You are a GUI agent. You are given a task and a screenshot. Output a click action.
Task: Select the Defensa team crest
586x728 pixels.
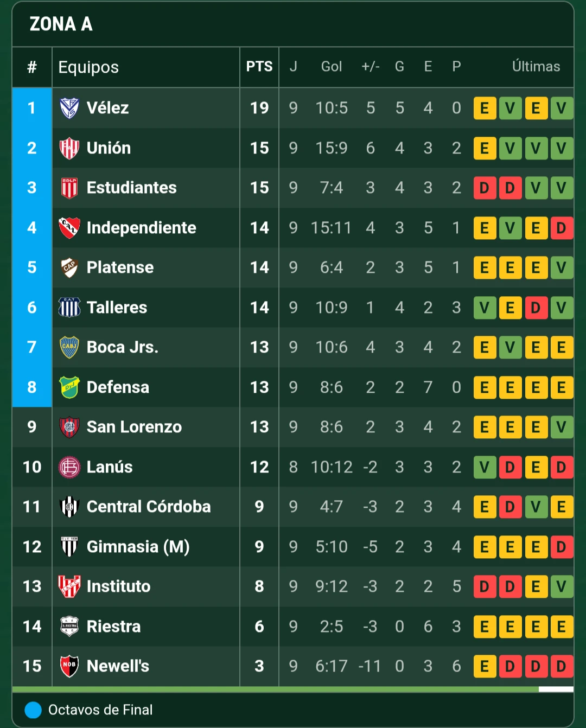[x=68, y=387]
